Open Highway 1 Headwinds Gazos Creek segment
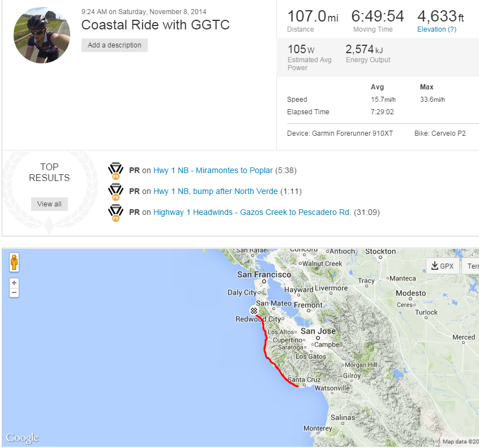This screenshot has width=479, height=448. click(x=252, y=212)
